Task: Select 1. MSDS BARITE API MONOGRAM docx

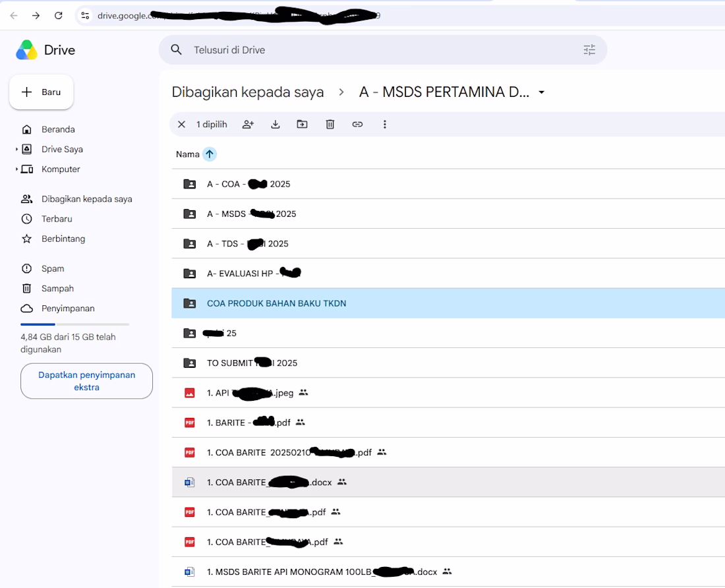Action: click(x=448, y=572)
